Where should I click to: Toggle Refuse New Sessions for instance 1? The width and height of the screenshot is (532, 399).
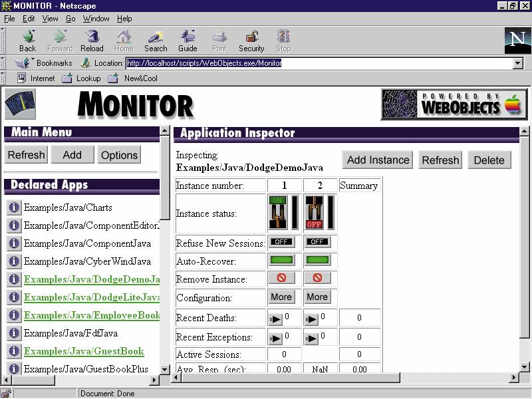click(x=281, y=242)
